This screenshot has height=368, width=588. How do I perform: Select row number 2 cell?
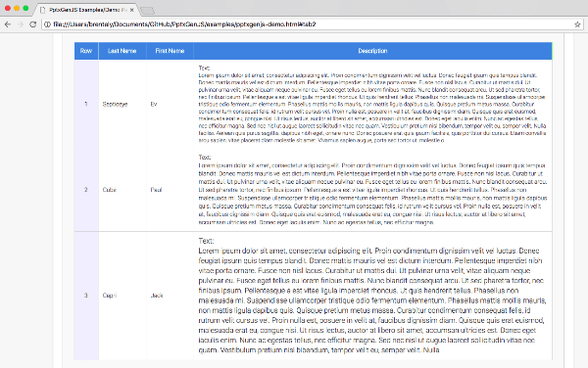click(86, 190)
